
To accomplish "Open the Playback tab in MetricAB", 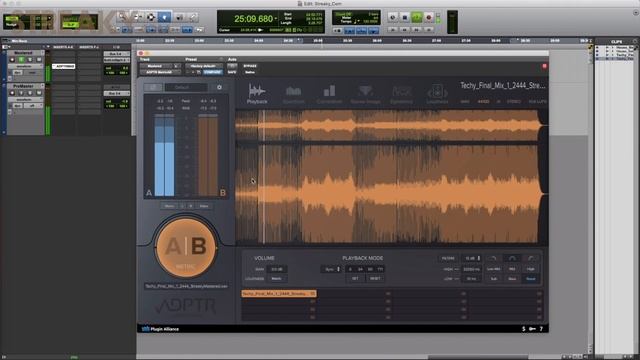I will (x=257, y=93).
